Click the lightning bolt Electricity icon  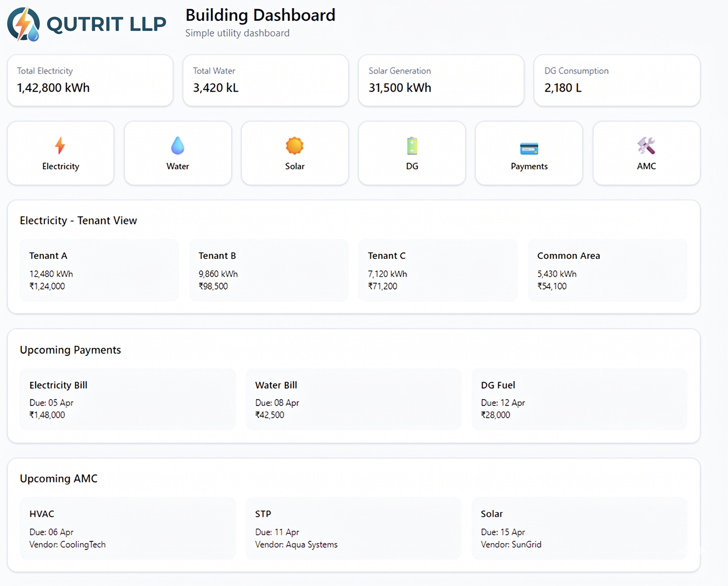tap(60, 146)
